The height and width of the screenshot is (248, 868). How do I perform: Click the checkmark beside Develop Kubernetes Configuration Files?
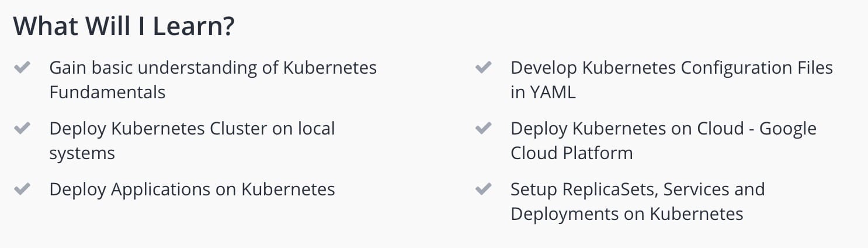[483, 67]
